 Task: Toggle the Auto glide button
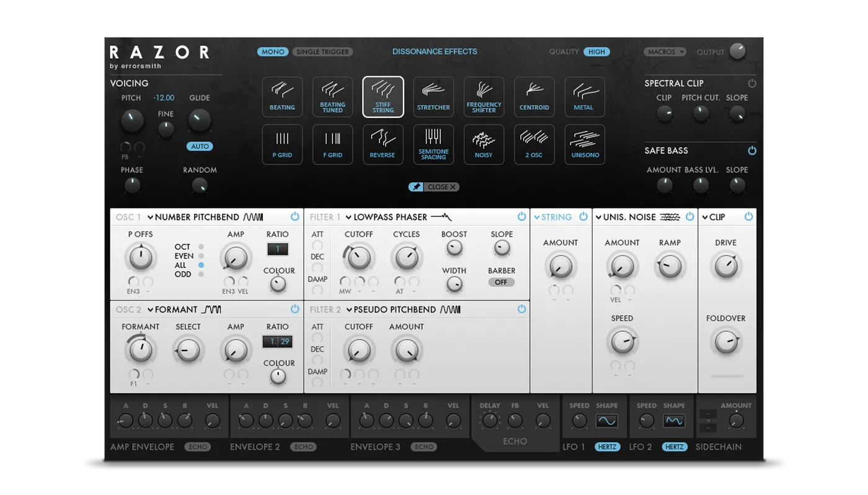click(x=200, y=146)
